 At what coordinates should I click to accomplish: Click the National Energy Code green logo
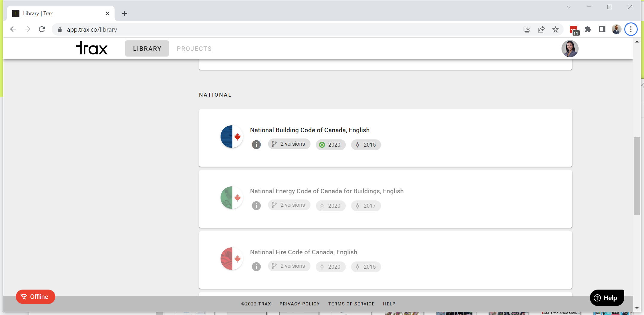point(232,198)
